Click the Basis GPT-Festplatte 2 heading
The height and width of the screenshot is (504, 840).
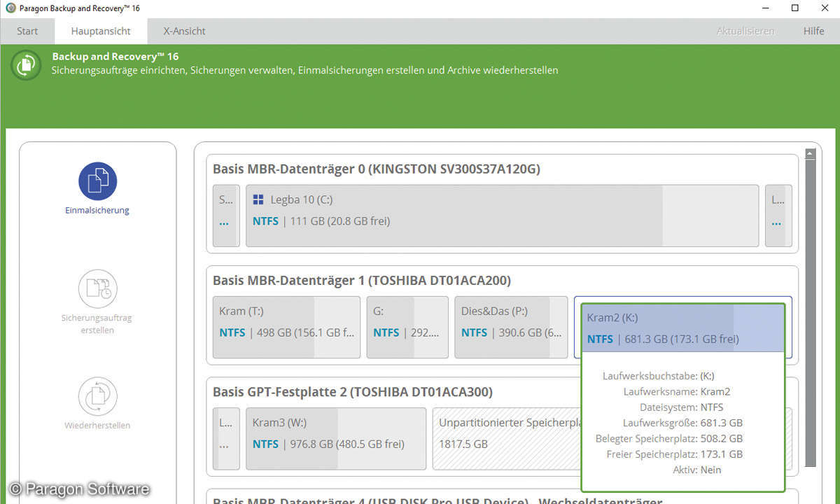click(x=353, y=392)
